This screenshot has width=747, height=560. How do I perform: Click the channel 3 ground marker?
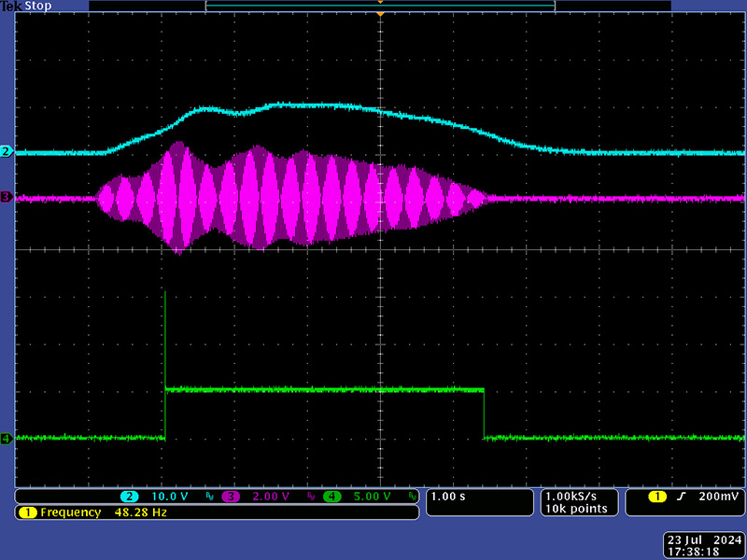(x=6, y=198)
